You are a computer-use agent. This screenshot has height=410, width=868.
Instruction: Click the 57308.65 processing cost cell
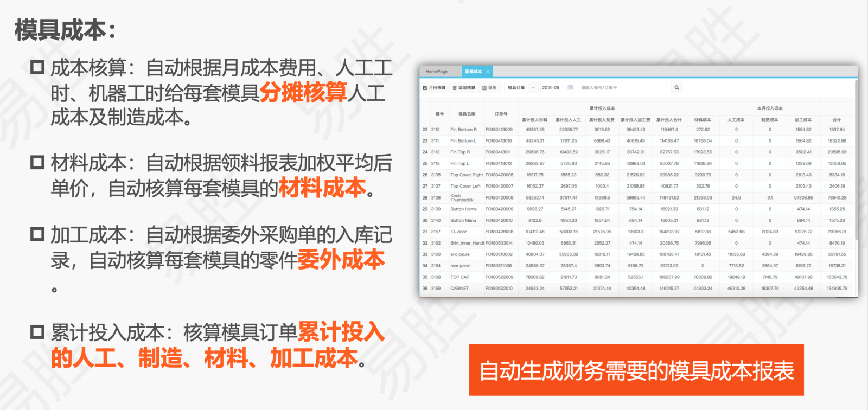point(803,197)
